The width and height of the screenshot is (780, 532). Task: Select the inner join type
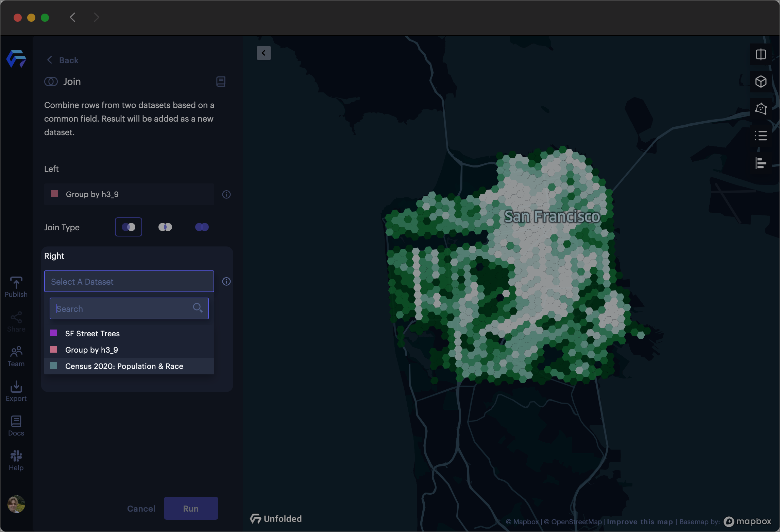click(x=165, y=227)
